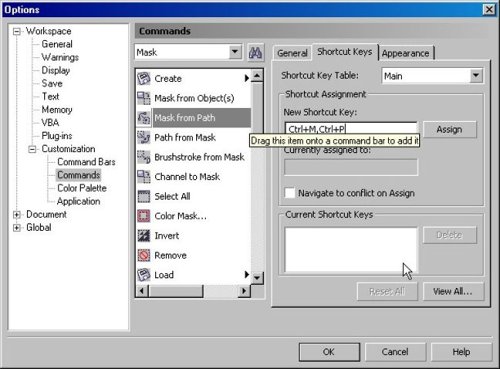Viewport: 500px width, 369px height.
Task: Click the Channel to Mask icon
Action: pos(144,177)
